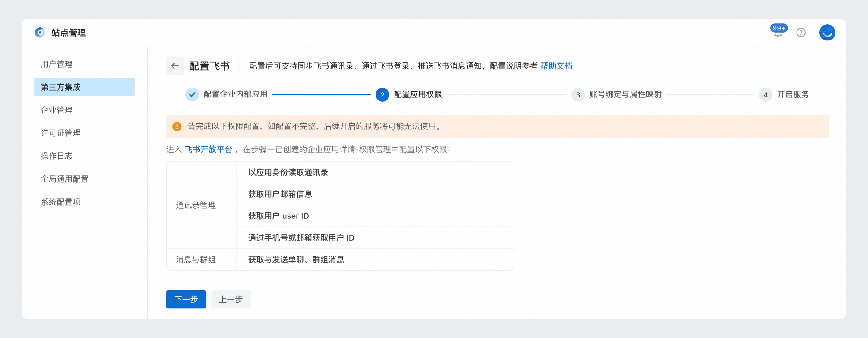Click the 上一步 button
This screenshot has width=868, height=338.
pyautogui.click(x=231, y=299)
